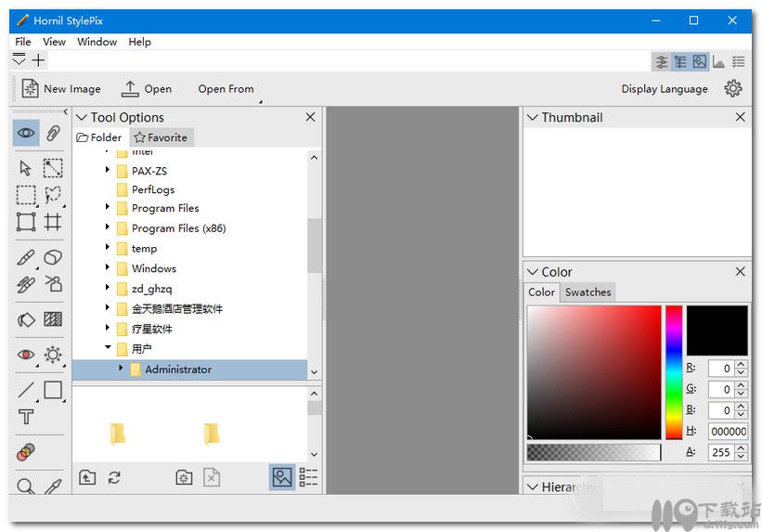Open the color channels tool

[x=26, y=452]
